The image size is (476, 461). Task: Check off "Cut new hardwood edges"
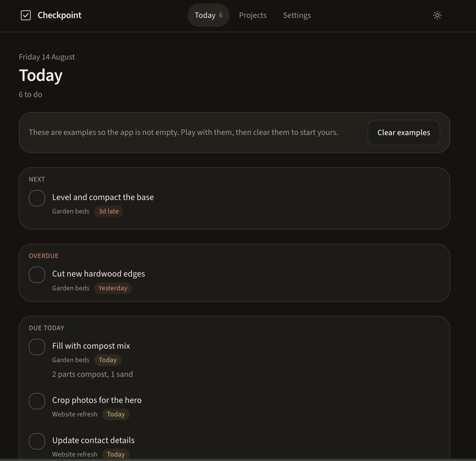pyautogui.click(x=37, y=275)
